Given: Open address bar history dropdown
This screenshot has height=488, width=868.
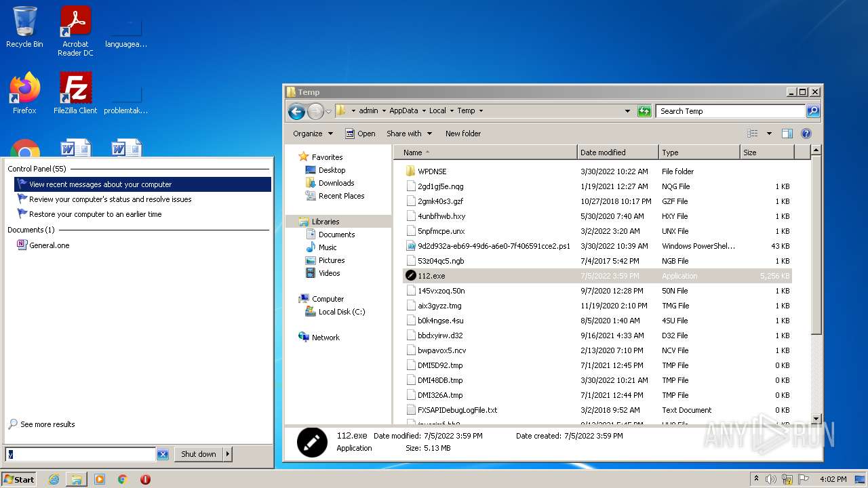Looking at the screenshot, I should tap(627, 111).
